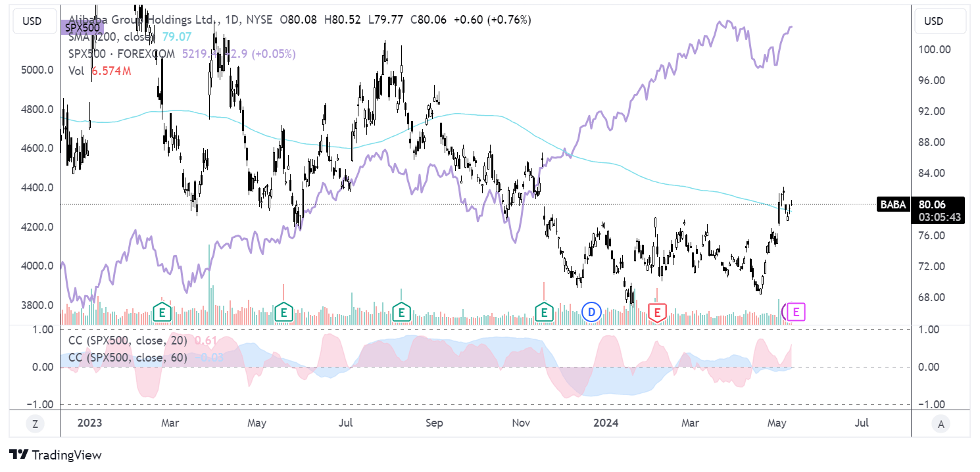Open the green earnings marker for May 2023
Image resolution: width=980 pixels, height=472 pixels.
(283, 312)
